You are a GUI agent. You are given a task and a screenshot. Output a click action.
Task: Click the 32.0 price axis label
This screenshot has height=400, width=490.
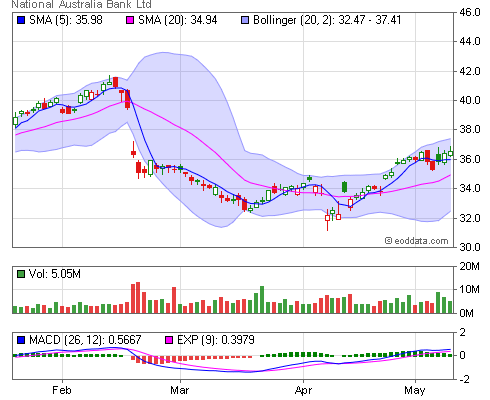[470, 218]
